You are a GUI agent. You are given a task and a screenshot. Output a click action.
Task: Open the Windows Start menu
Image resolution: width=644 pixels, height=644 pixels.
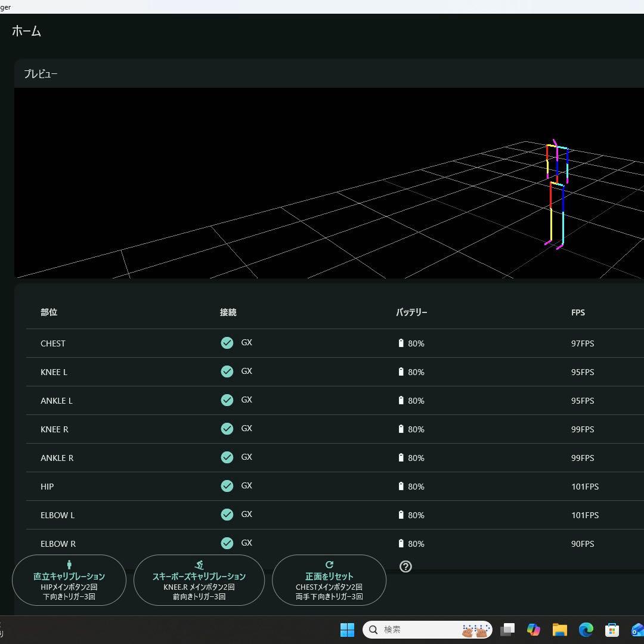[x=347, y=630]
